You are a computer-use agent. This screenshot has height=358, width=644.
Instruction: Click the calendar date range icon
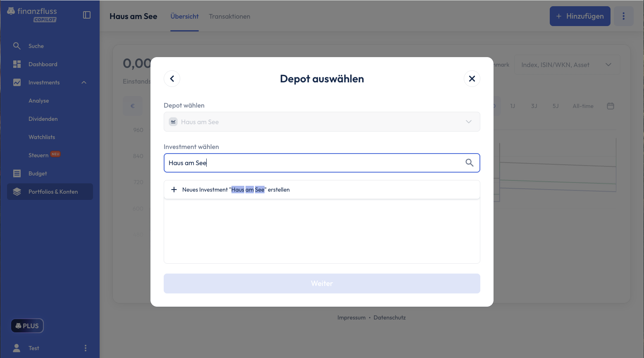point(610,106)
